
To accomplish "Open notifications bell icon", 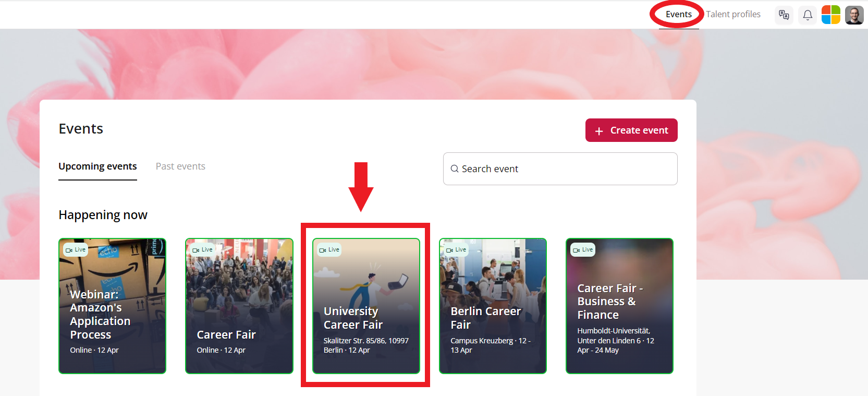I will pyautogui.click(x=808, y=15).
